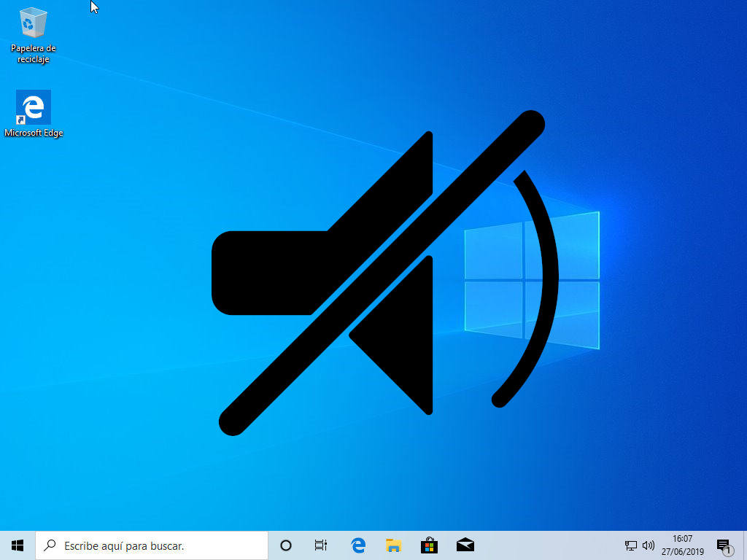Launch Microsoft Store from the taskbar
This screenshot has height=560, width=747.
429,545
